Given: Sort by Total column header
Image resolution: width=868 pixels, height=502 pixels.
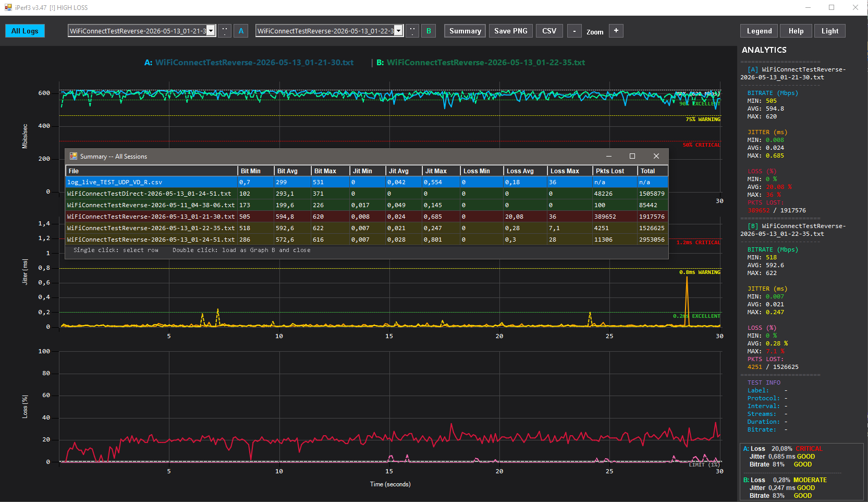Looking at the screenshot, I should (x=653, y=171).
